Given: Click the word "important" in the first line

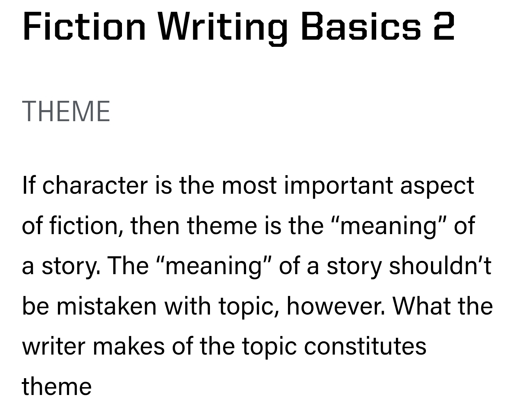Looking at the screenshot, I should 338,186.
